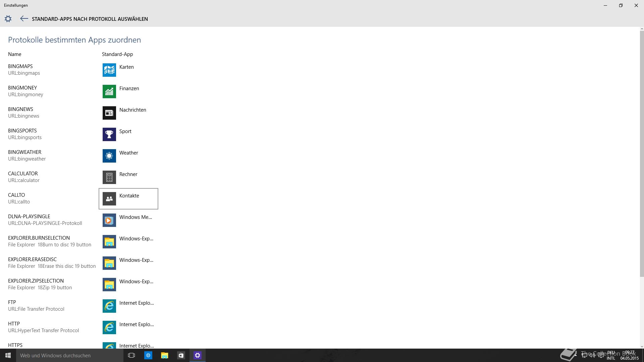The width and height of the screenshot is (644, 362).
Task: Open Task View on the taskbar
Action: [x=131, y=355]
